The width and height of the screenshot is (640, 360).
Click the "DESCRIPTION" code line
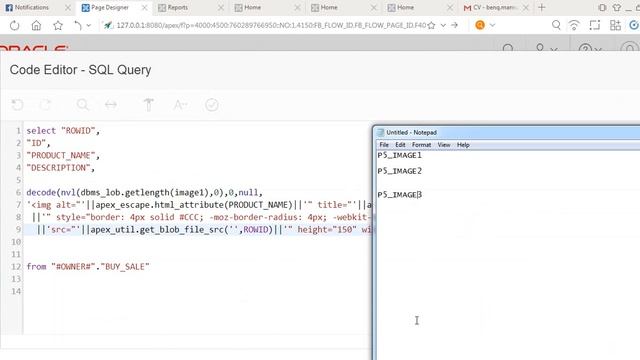click(x=60, y=168)
